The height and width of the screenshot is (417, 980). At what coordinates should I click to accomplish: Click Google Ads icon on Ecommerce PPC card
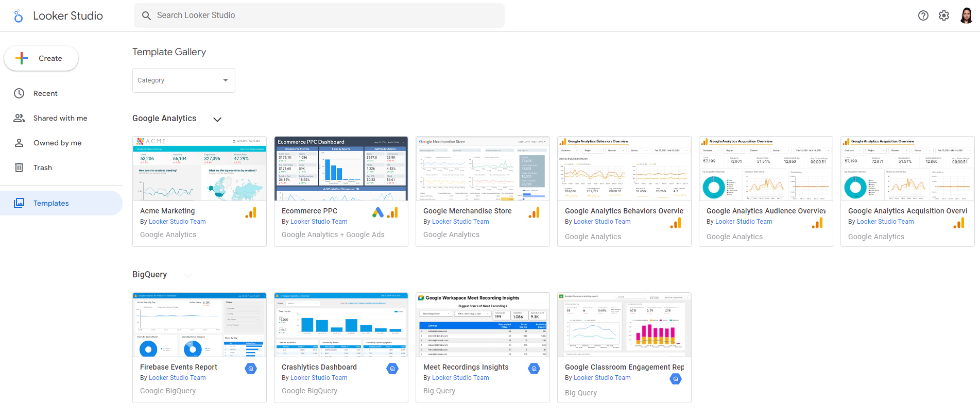click(378, 212)
